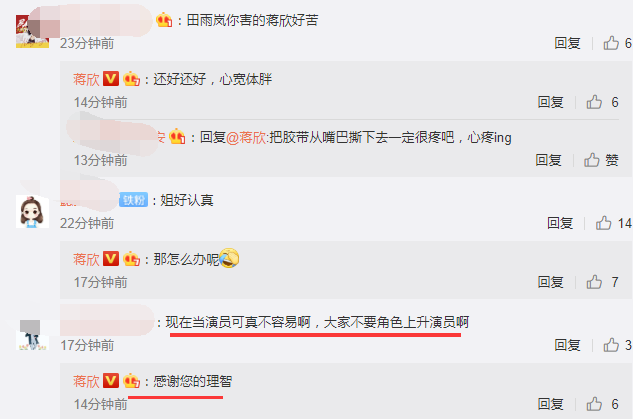Click 回复 under 感谢您的理智
Viewport: 633px width, 419px height.
[x=550, y=404]
